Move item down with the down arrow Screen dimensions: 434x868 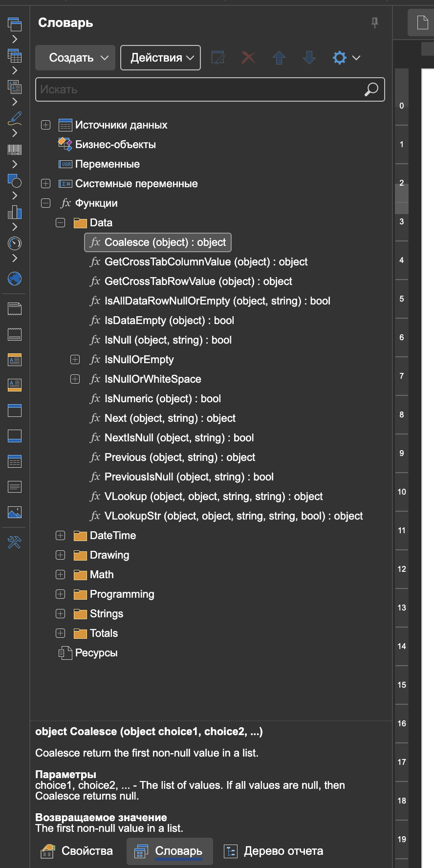[309, 58]
